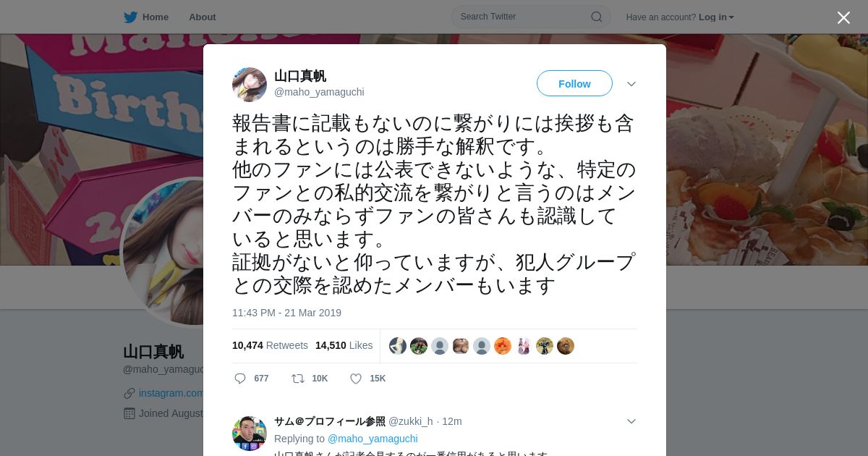Click the search magnifier icon
This screenshot has width=868, height=456.
(597, 17)
